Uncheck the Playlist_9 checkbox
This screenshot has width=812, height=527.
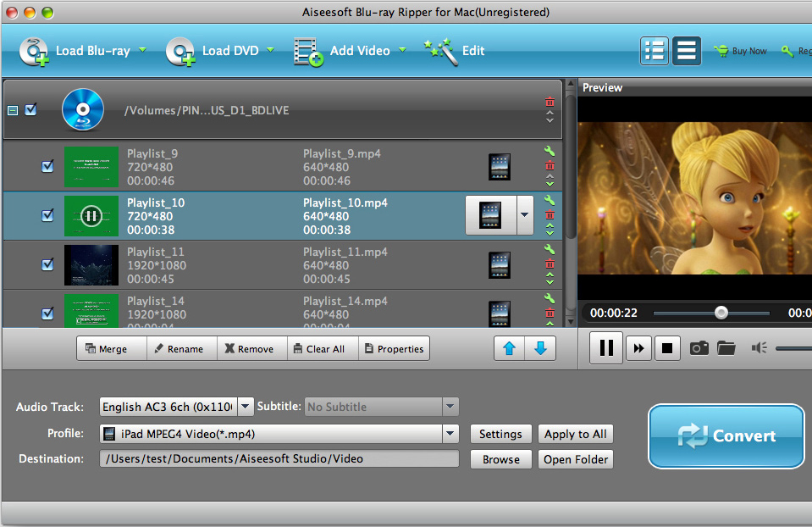47,166
